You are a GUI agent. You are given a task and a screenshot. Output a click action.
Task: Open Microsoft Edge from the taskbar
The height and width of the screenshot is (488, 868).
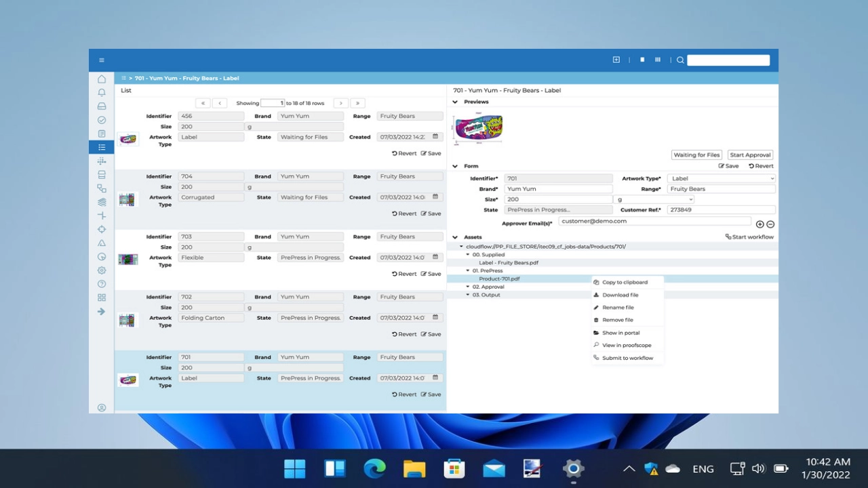[374, 468]
